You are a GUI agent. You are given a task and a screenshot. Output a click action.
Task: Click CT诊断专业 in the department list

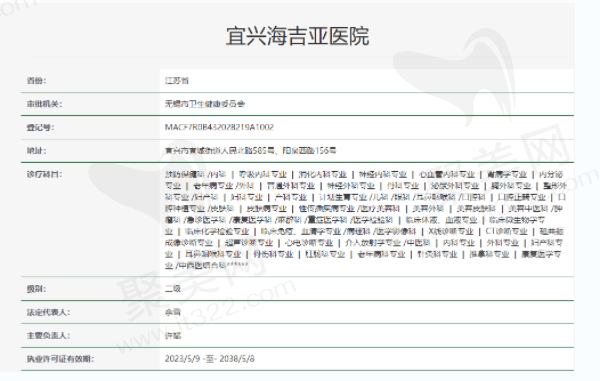click(x=506, y=231)
